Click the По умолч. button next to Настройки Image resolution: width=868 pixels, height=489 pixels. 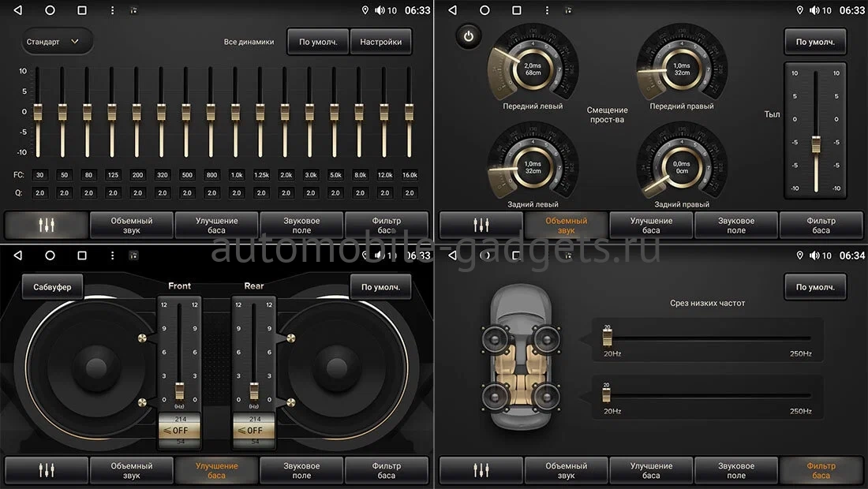[318, 42]
